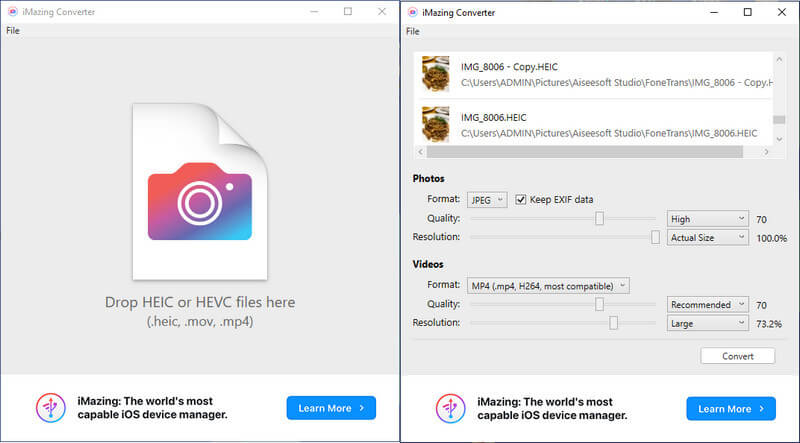This screenshot has width=800, height=443.
Task: Click Learn More button in right window
Action: coord(731,409)
